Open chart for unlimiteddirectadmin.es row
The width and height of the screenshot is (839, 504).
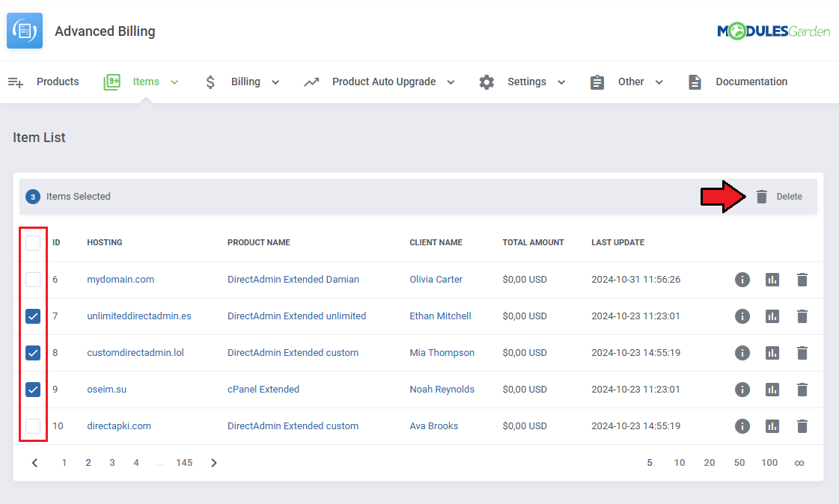[772, 316]
